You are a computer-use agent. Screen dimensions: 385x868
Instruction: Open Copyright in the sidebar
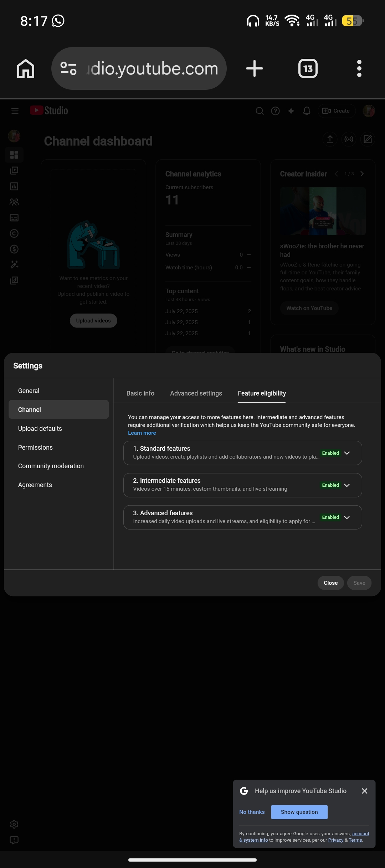click(14, 233)
